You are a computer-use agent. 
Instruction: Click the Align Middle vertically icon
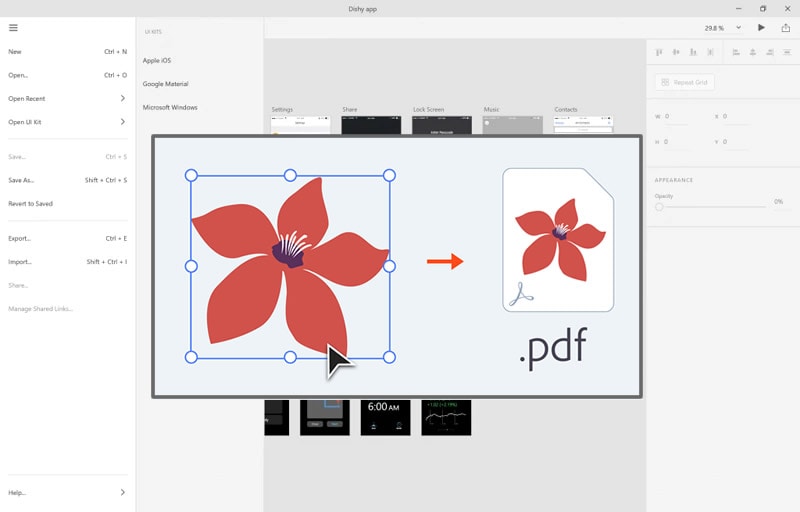676,52
